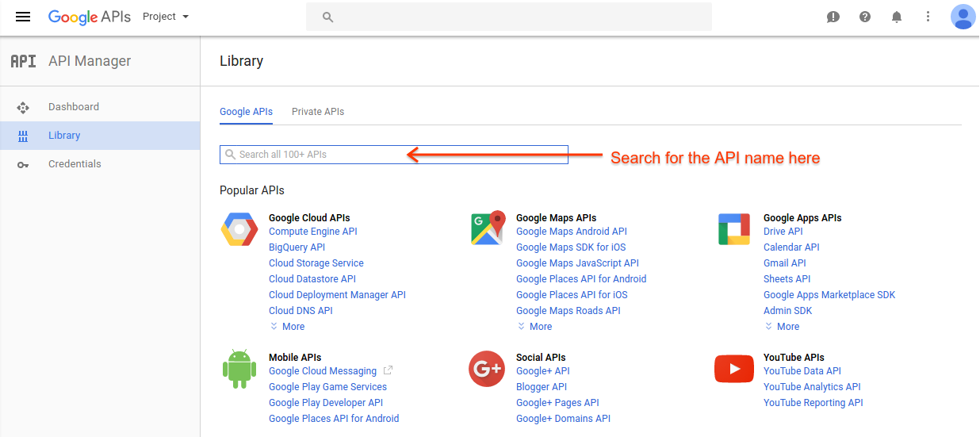
Task: Click the Google Cloud APIs hexagon logo
Action: point(239,230)
